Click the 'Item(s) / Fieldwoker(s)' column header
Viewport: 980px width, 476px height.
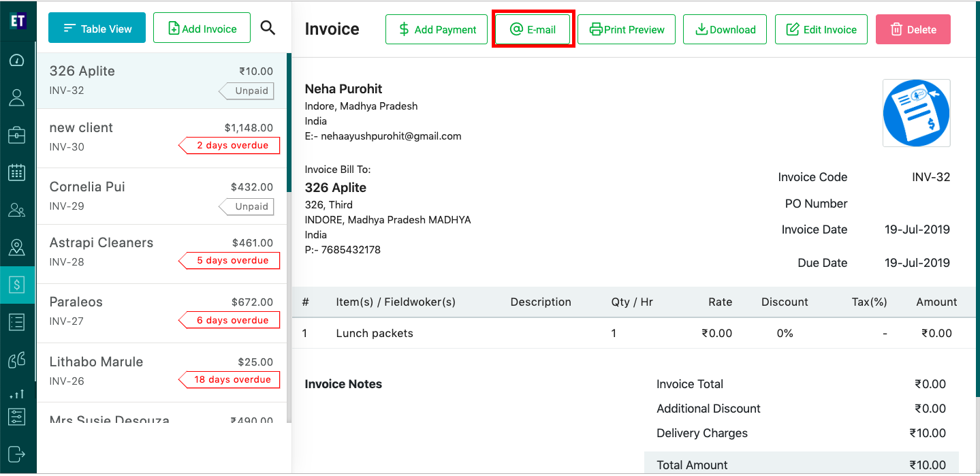point(396,302)
